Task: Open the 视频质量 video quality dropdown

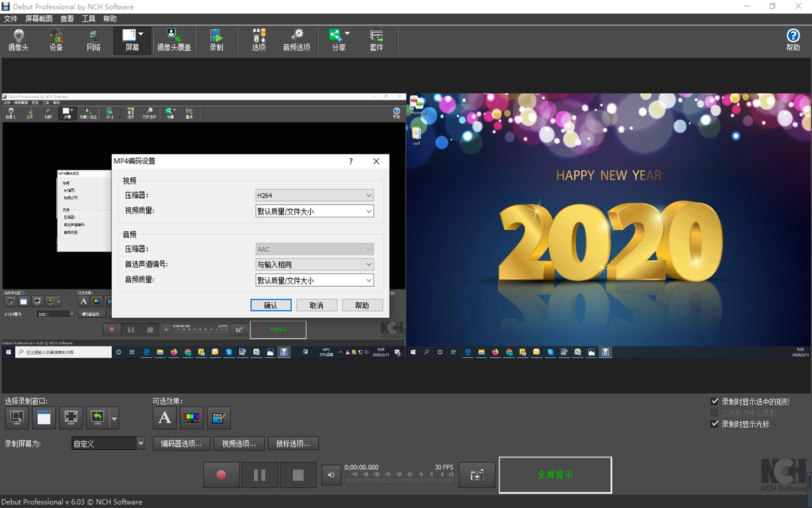Action: click(x=315, y=211)
